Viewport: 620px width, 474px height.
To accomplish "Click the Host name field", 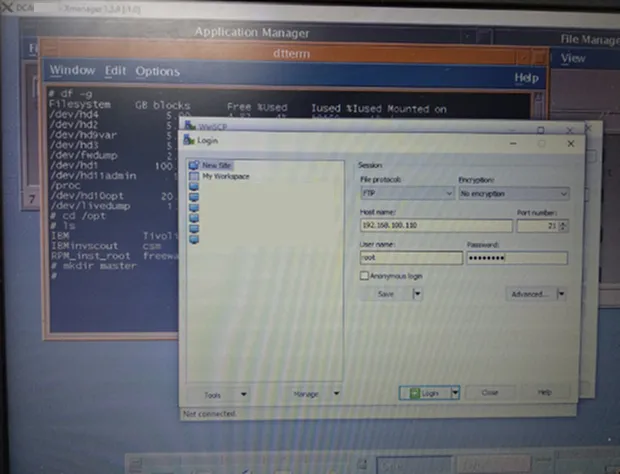I will pyautogui.click(x=436, y=225).
